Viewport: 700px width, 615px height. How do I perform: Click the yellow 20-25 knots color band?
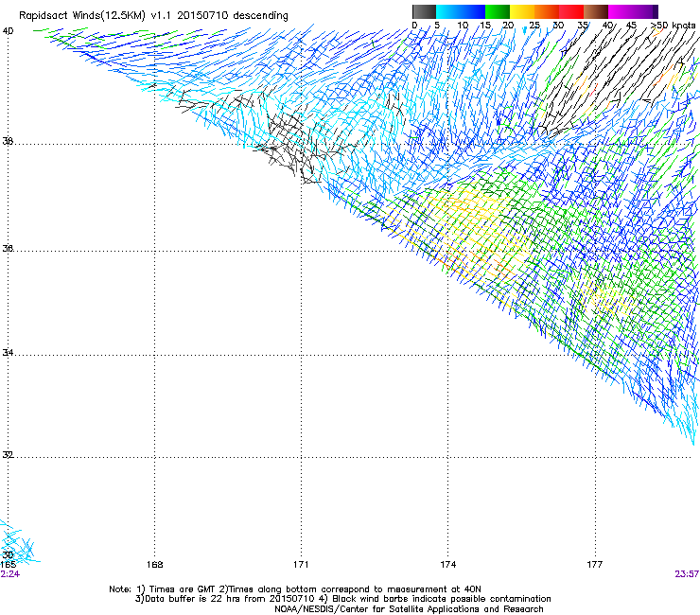(522, 11)
